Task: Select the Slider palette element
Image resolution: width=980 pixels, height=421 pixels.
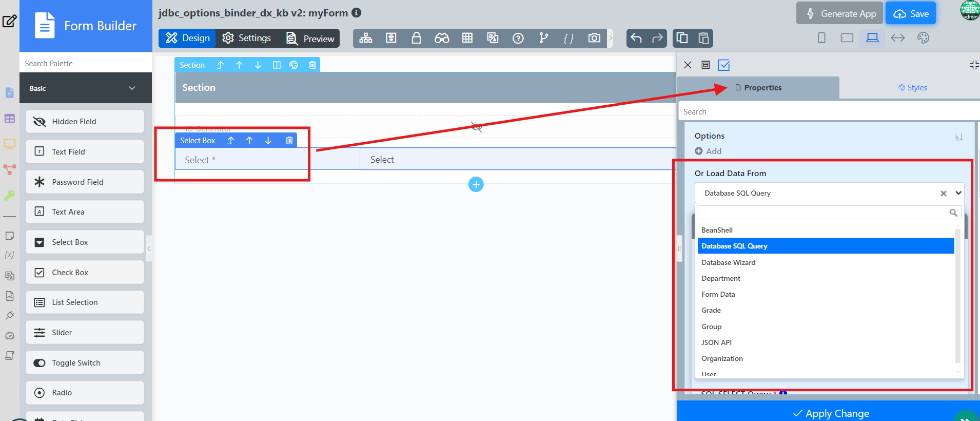Action: (x=85, y=333)
